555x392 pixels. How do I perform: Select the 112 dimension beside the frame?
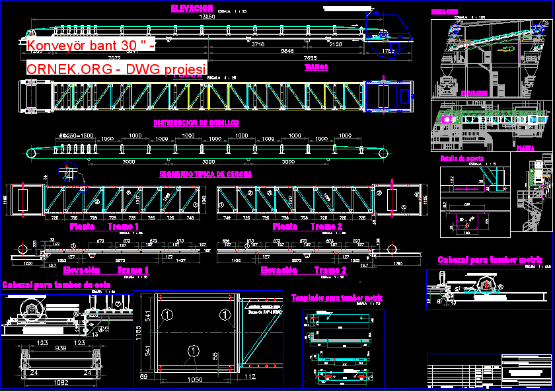[x=250, y=376]
